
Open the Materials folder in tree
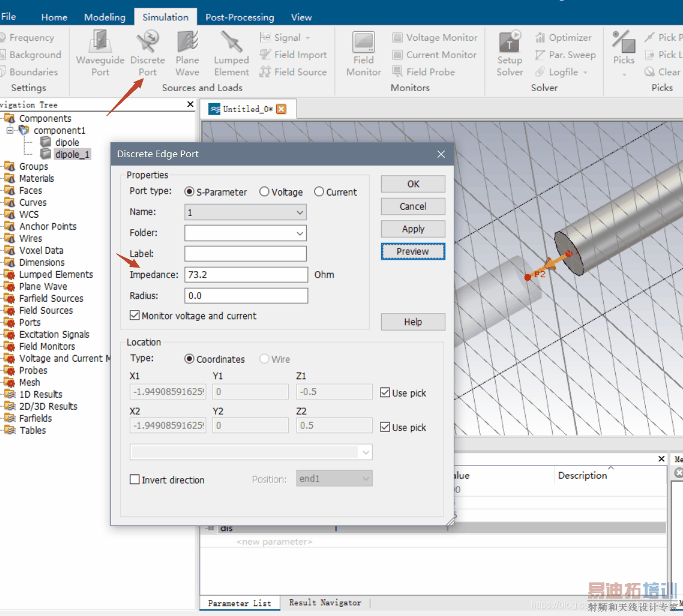[37, 179]
